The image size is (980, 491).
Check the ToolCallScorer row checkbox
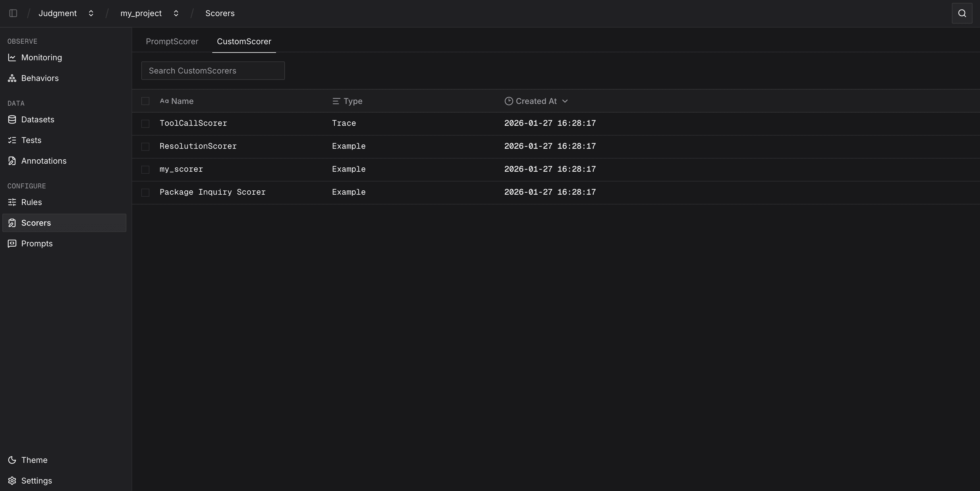click(x=145, y=123)
